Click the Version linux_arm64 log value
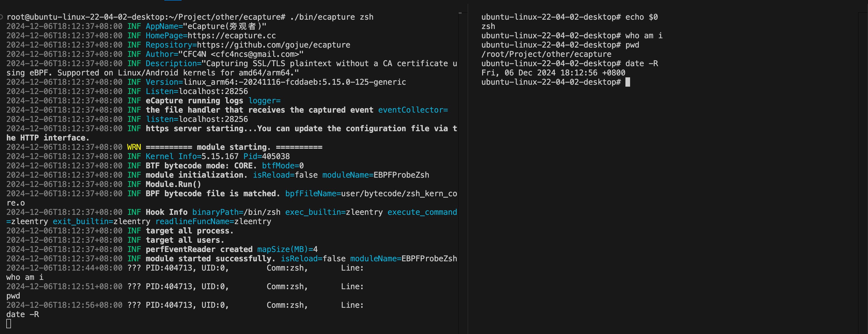 coord(294,82)
